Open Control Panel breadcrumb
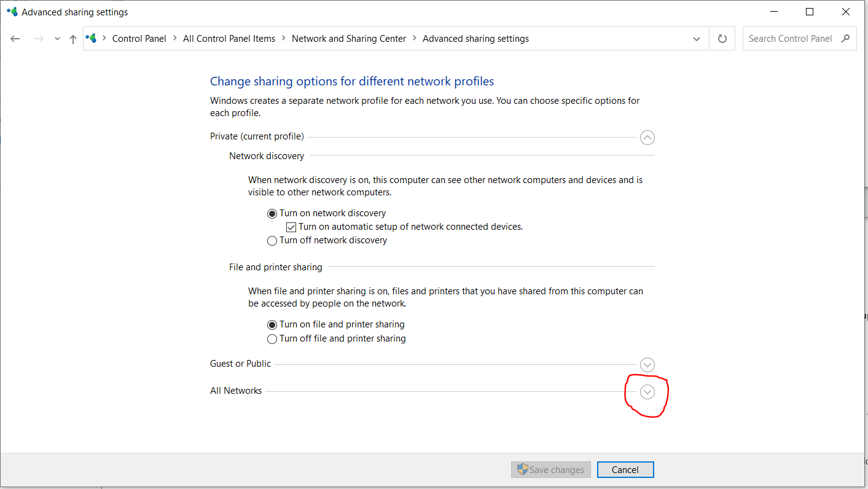 139,38
